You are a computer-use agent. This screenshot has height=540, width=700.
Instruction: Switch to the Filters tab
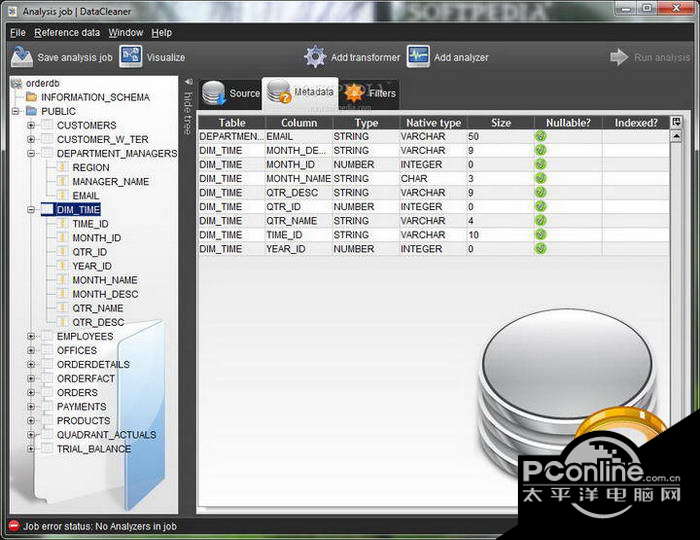[370, 93]
